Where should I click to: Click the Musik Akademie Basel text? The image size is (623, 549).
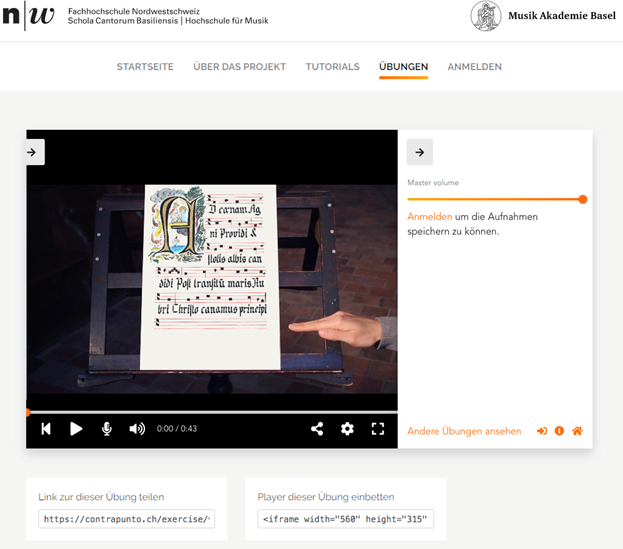[x=562, y=15]
